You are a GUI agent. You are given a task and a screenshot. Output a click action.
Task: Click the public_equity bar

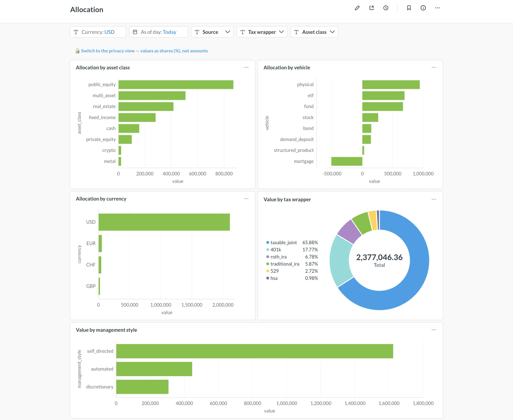176,85
